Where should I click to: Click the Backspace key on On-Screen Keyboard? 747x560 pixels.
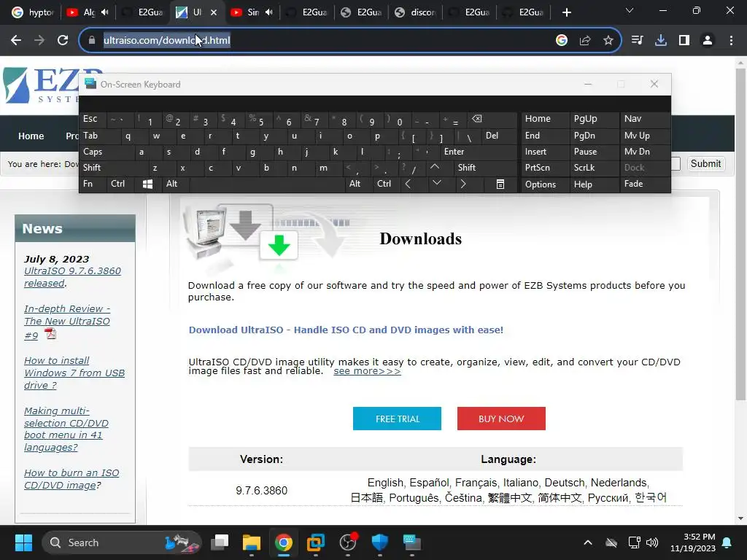(x=476, y=119)
